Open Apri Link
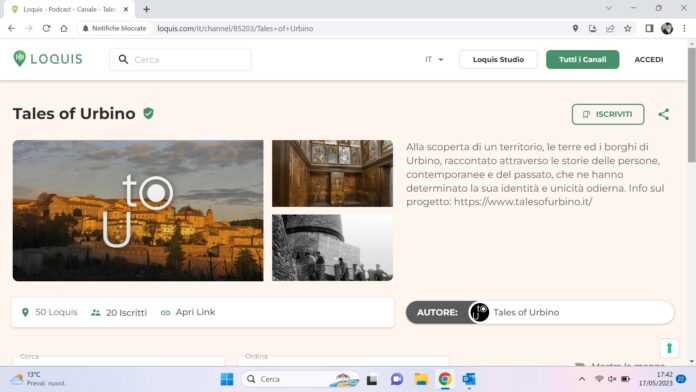Image resolution: width=696 pixels, height=392 pixels. (x=188, y=312)
